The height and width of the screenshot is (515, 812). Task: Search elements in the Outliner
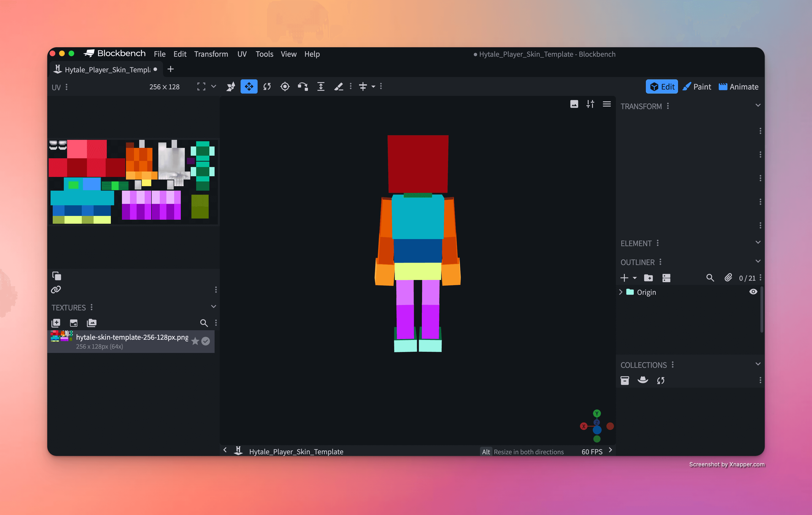710,278
